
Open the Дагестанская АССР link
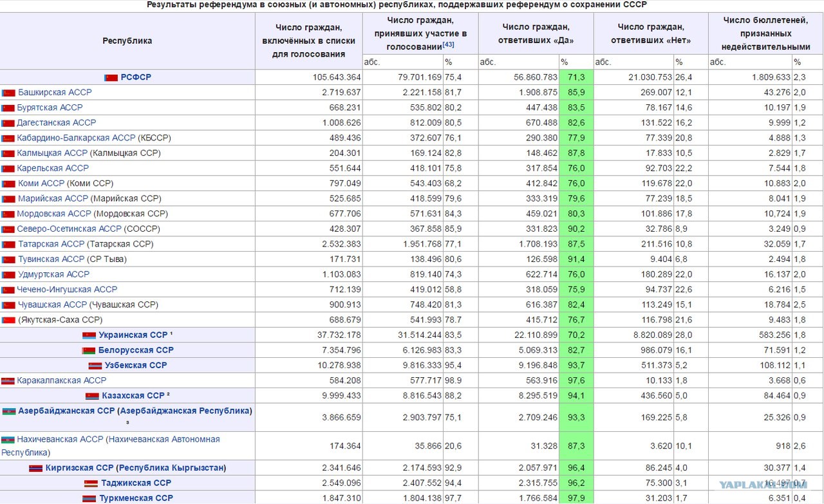56,122
